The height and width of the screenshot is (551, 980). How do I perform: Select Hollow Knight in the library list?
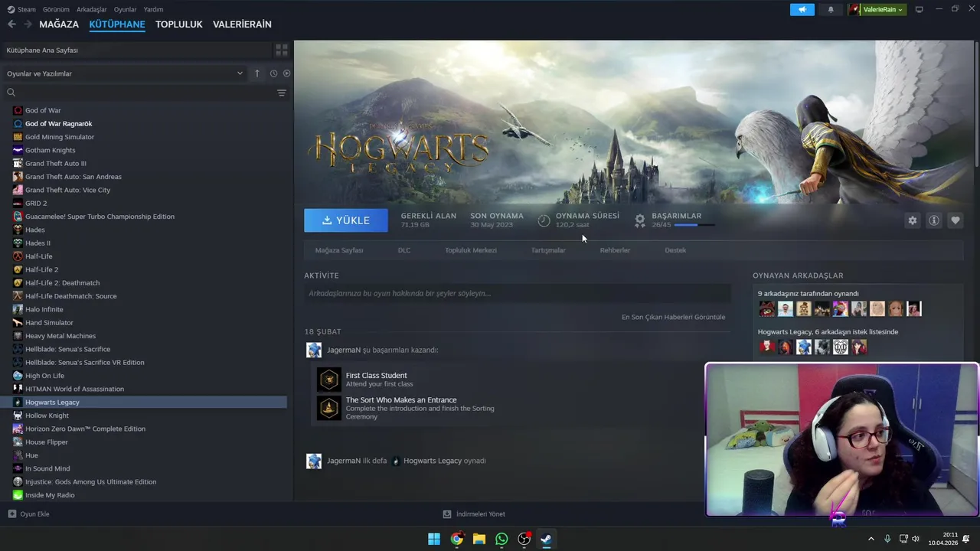point(47,416)
